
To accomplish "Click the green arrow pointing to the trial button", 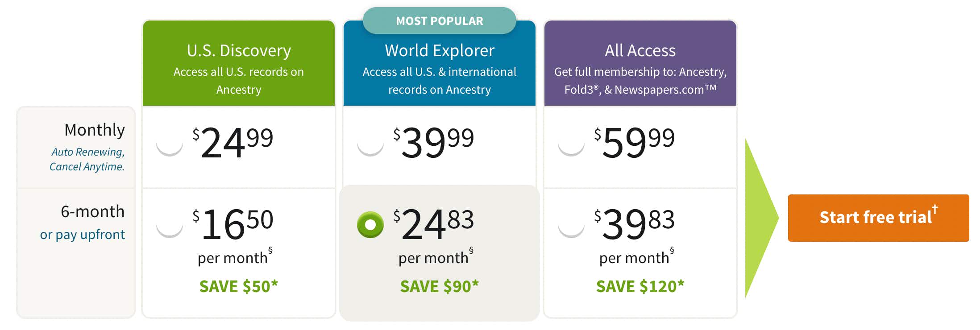I will pos(760,218).
